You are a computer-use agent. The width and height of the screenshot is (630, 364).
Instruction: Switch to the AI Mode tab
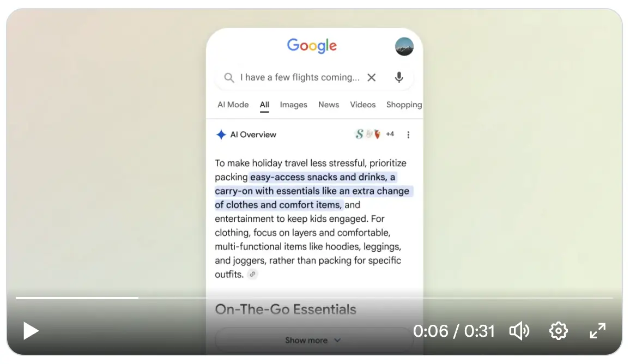click(x=233, y=105)
